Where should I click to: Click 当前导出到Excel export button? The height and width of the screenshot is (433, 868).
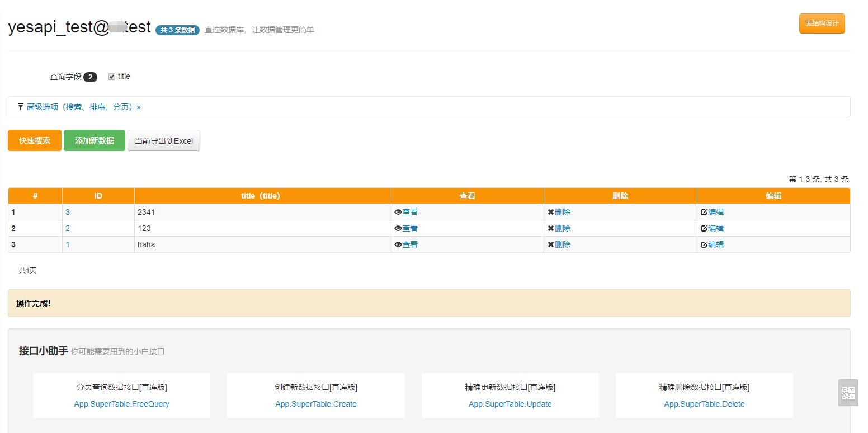pos(163,140)
